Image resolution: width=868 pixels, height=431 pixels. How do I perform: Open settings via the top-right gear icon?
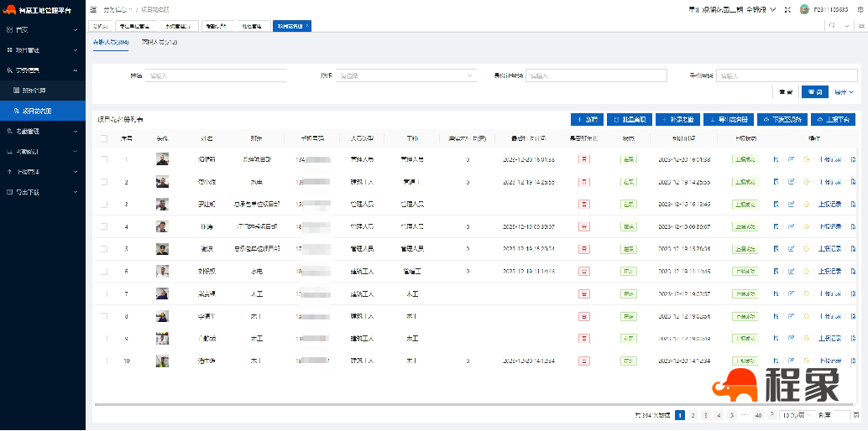(859, 10)
